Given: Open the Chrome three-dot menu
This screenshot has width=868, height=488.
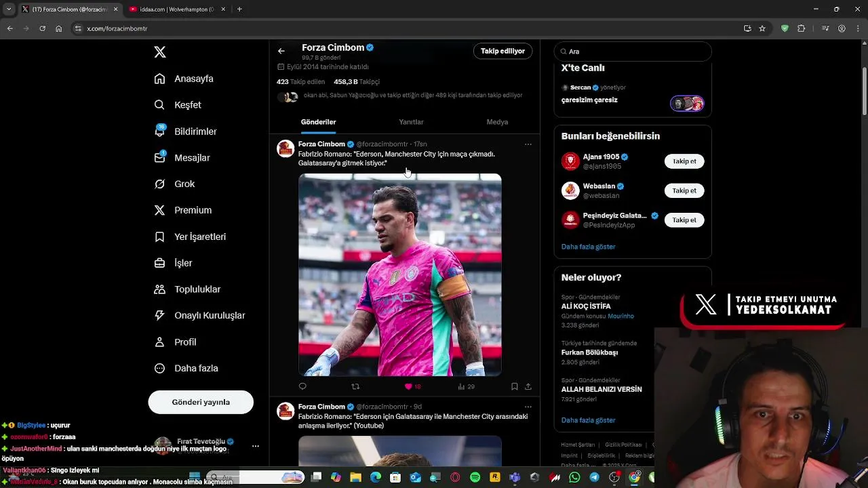Looking at the screenshot, I should coord(859,28).
